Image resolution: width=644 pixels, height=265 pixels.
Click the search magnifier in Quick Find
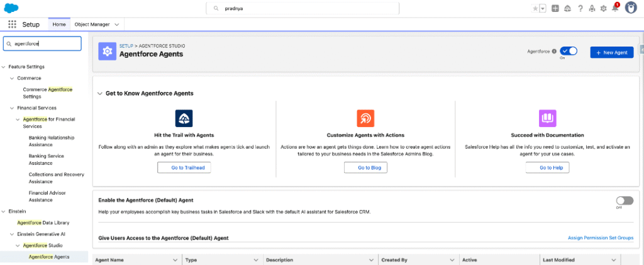9,43
